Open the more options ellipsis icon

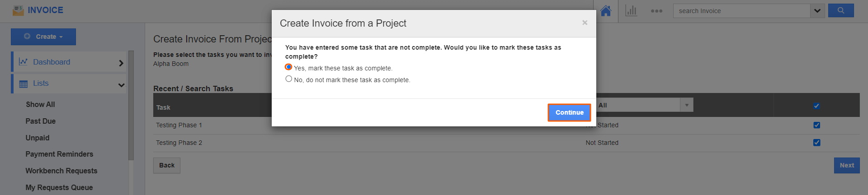coord(656,11)
